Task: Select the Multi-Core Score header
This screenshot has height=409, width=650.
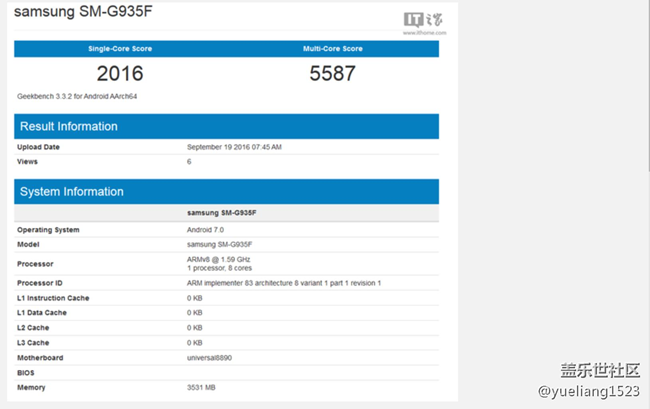Action: tap(331, 48)
